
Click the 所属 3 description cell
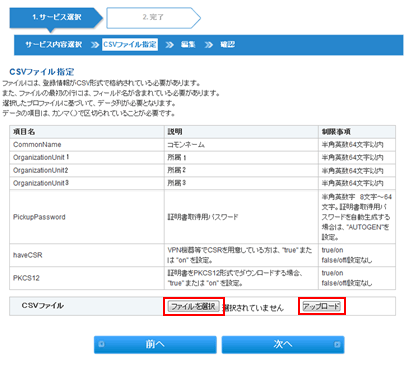pos(241,183)
